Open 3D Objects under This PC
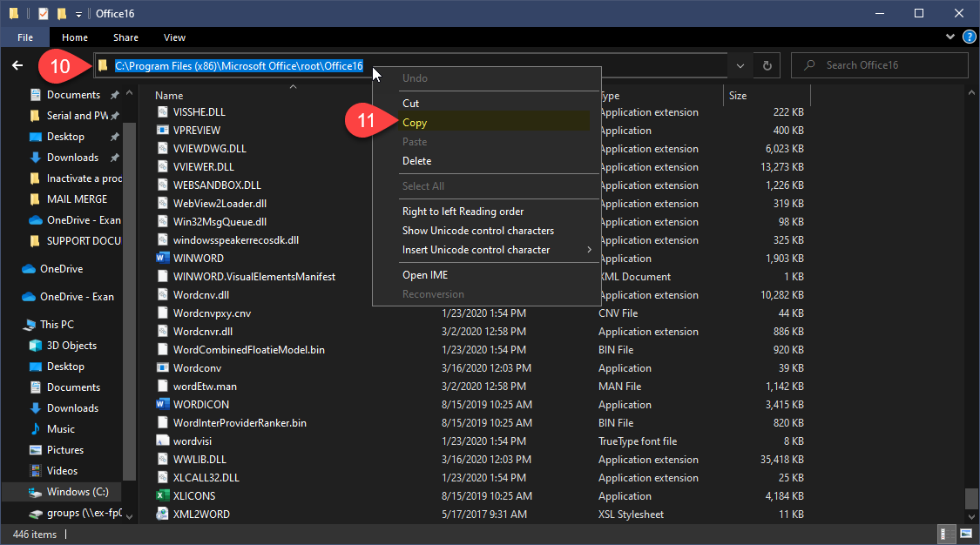The image size is (980, 545). pyautogui.click(x=72, y=346)
